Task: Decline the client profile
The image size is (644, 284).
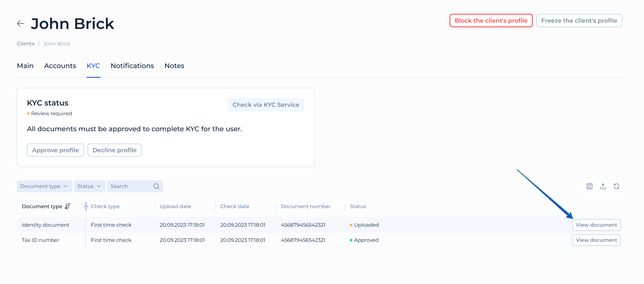Action: pos(115,150)
